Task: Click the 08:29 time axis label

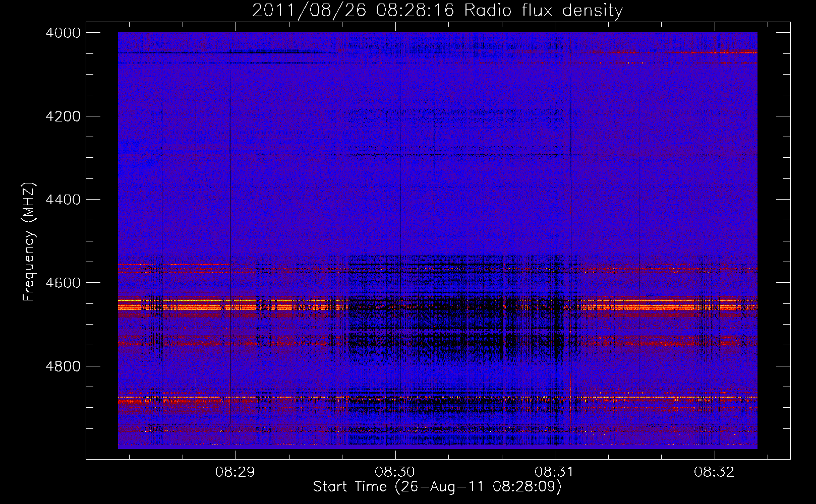Action: click(235, 472)
